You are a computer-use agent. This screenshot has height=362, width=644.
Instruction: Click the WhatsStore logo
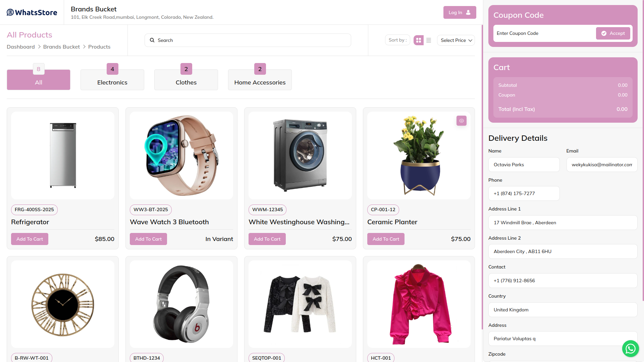pyautogui.click(x=32, y=12)
